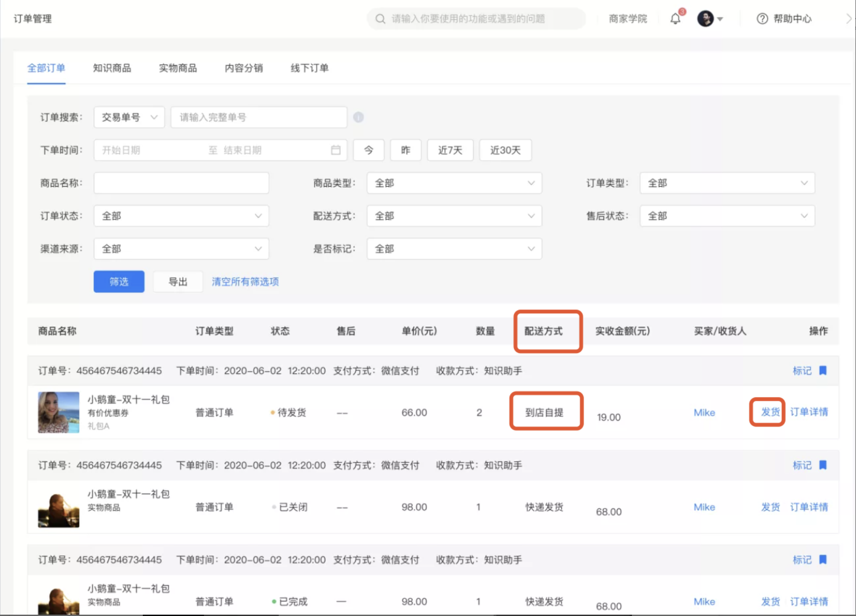Open 订单详情 for the 已完成 order
The image size is (856, 616).
pyautogui.click(x=809, y=602)
